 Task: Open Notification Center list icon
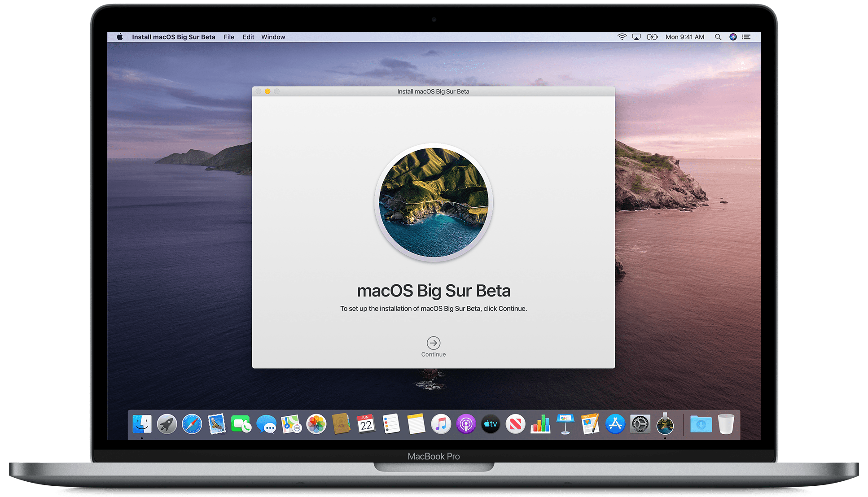(x=746, y=37)
